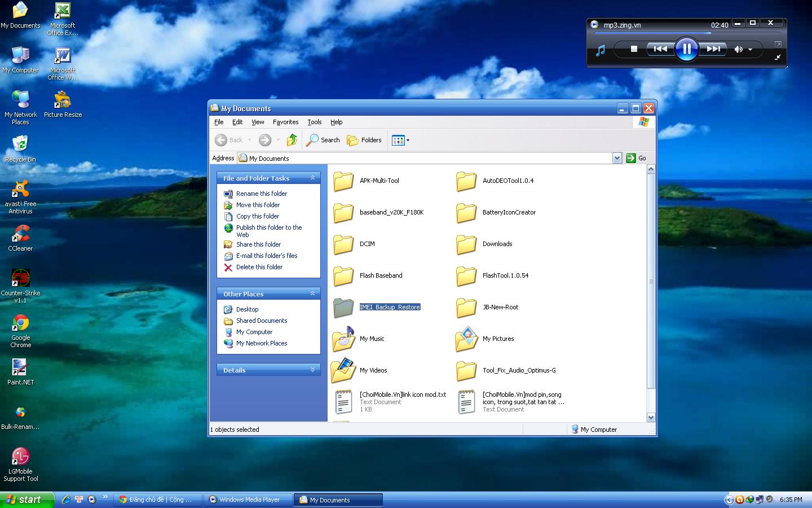Expand the Details panel
Image resolution: width=812 pixels, height=508 pixels.
tap(312, 370)
